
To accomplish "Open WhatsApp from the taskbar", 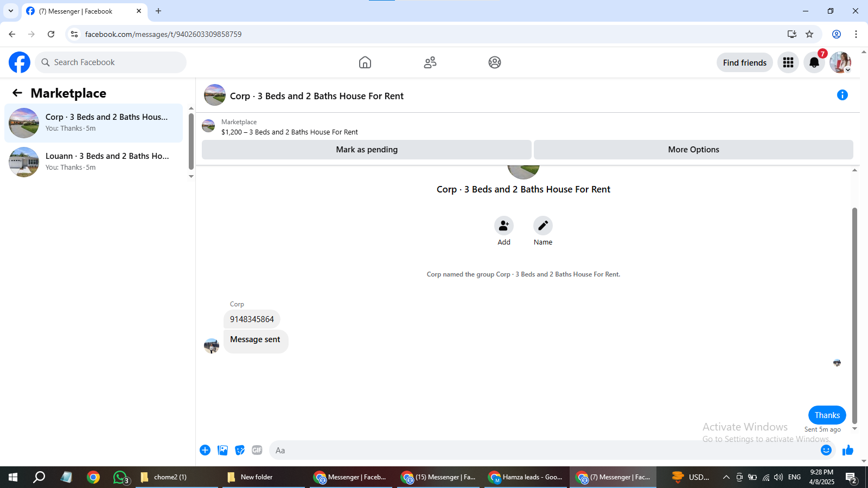I will click(x=120, y=477).
